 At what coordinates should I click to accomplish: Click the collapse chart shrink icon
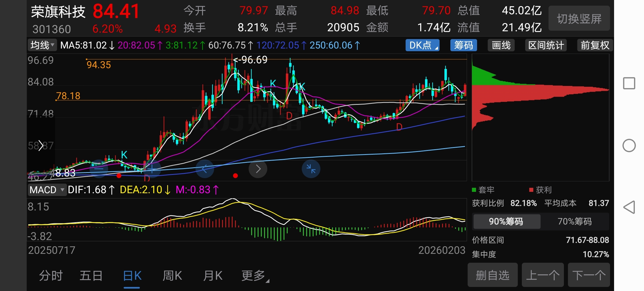(311, 169)
